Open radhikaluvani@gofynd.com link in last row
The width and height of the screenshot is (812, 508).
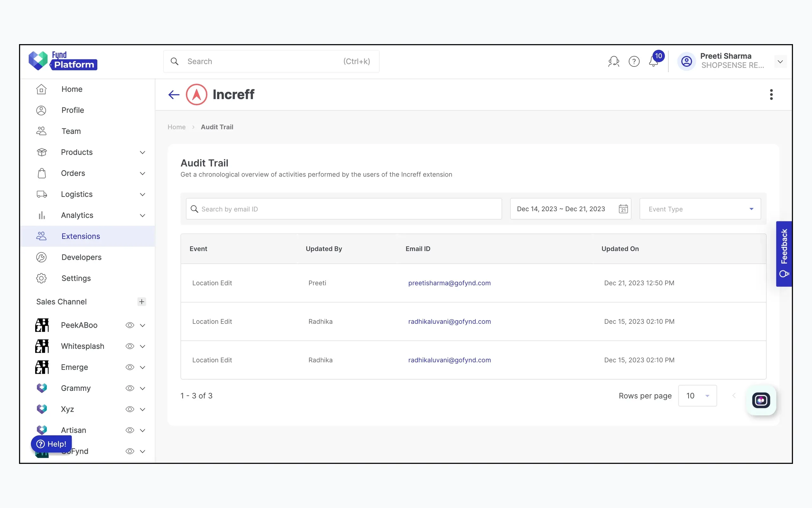pos(449,360)
